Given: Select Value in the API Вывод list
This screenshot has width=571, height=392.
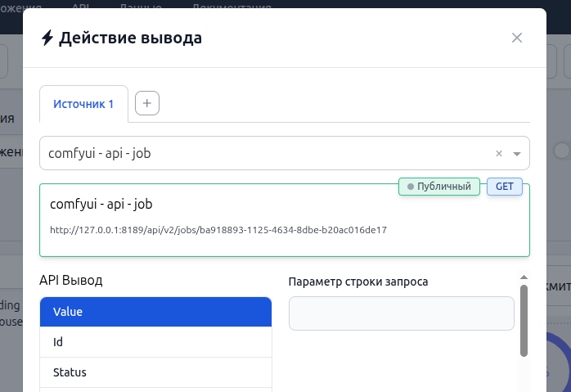Looking at the screenshot, I should [156, 312].
